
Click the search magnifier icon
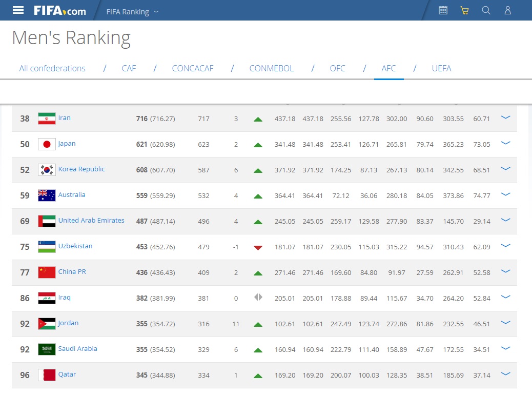(x=486, y=10)
